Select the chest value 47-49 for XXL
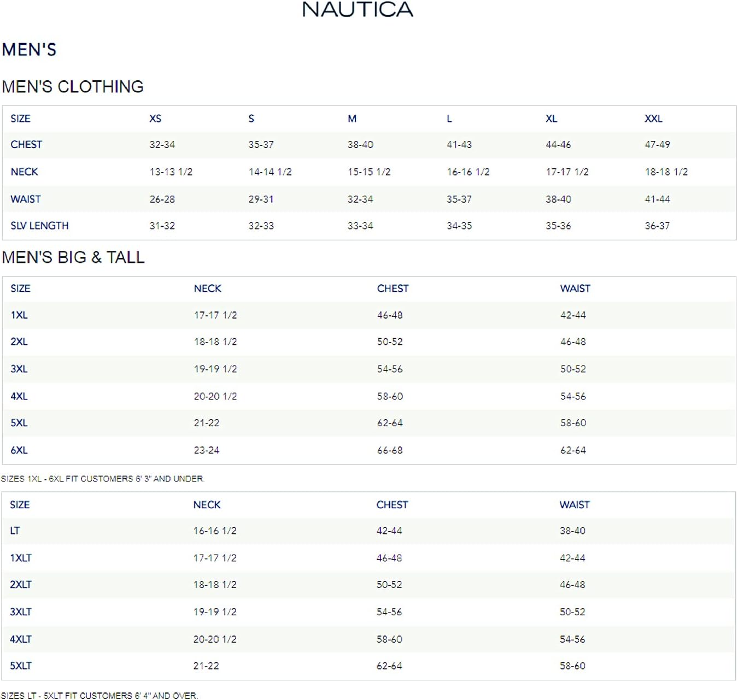This screenshot has width=738, height=700. pos(657,145)
